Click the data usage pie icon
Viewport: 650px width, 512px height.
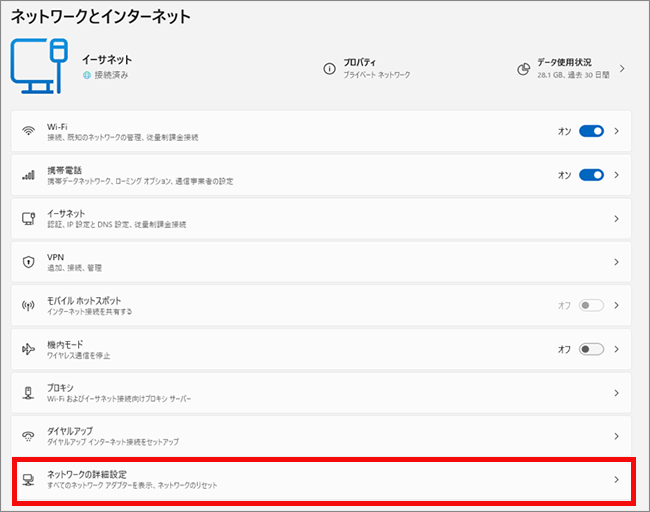point(524,69)
